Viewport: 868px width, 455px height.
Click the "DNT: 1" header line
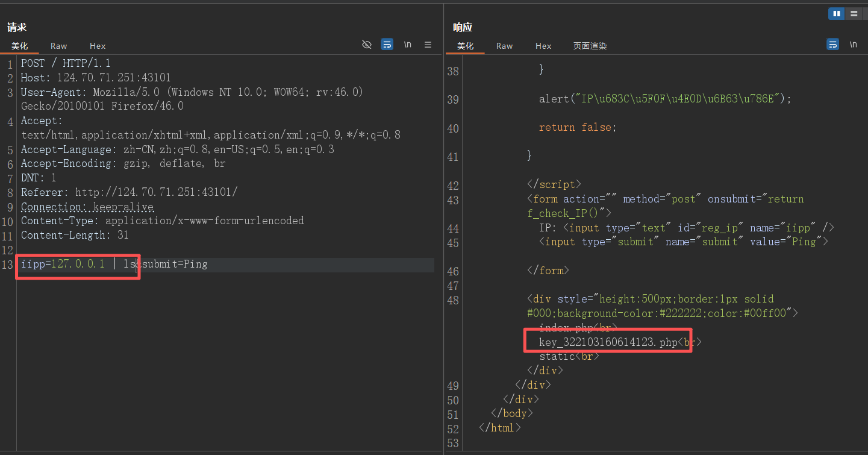(x=39, y=178)
